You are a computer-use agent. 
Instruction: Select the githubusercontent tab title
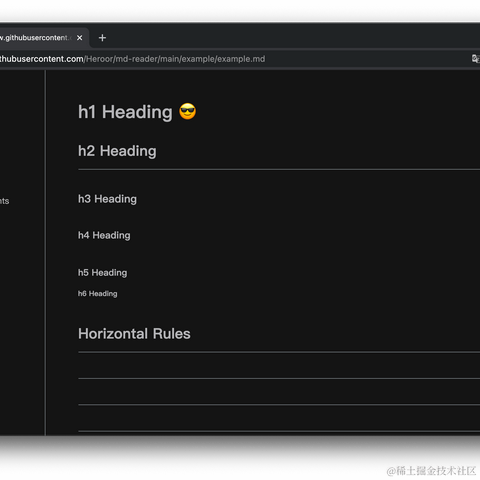[x=35, y=38]
